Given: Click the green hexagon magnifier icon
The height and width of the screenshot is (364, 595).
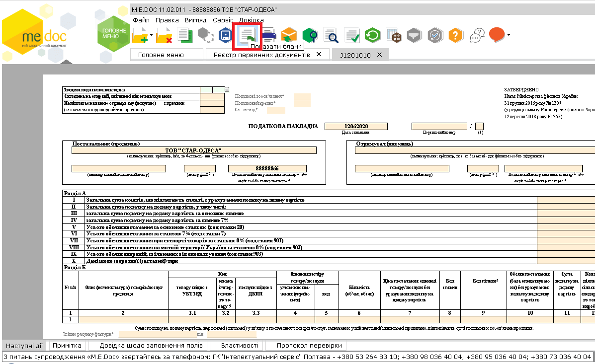Looking at the screenshot, I should [310, 36].
